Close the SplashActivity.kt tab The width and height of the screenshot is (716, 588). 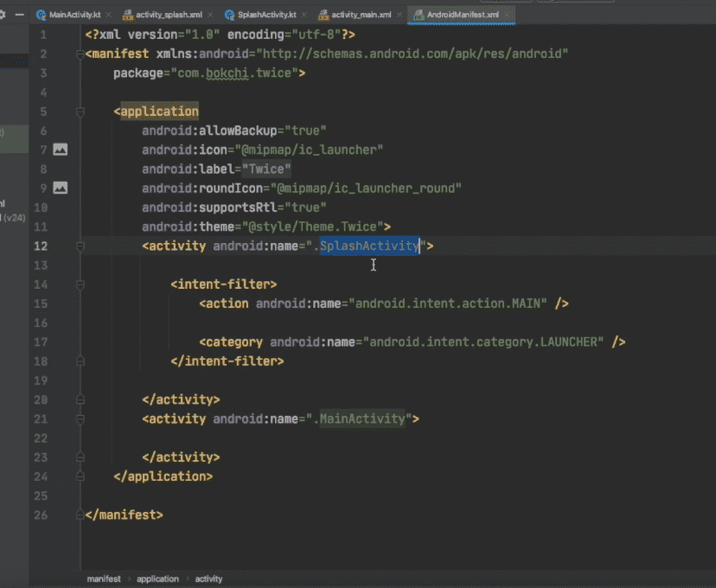[304, 16]
